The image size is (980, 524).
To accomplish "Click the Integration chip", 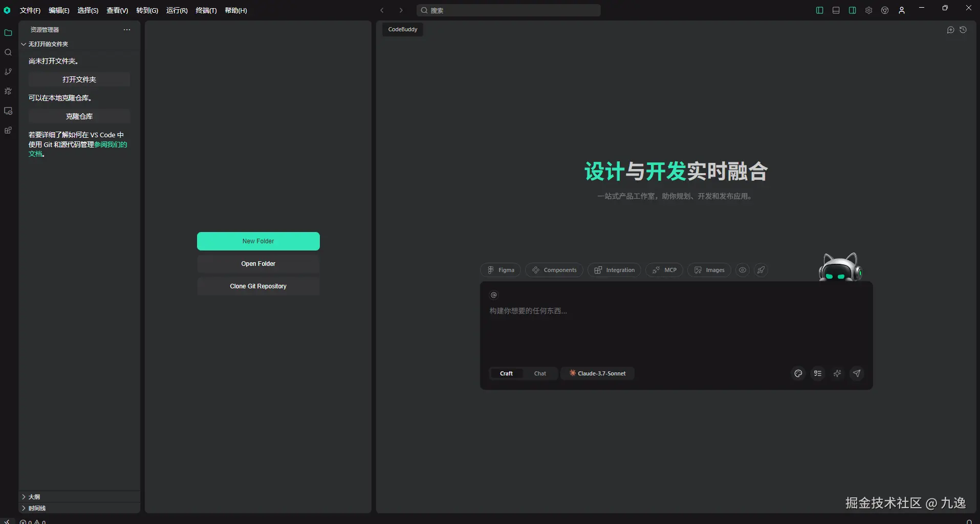I will 614,270.
